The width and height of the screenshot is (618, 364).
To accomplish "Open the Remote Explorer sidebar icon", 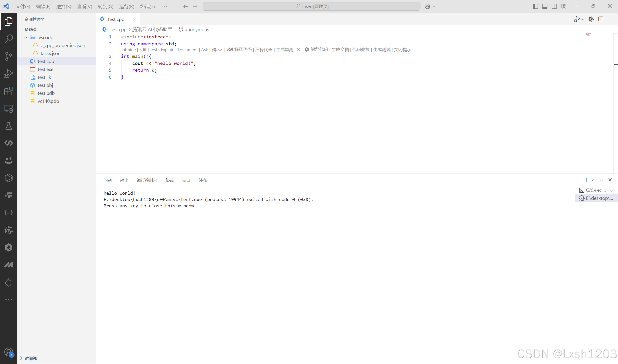I will click(9, 109).
